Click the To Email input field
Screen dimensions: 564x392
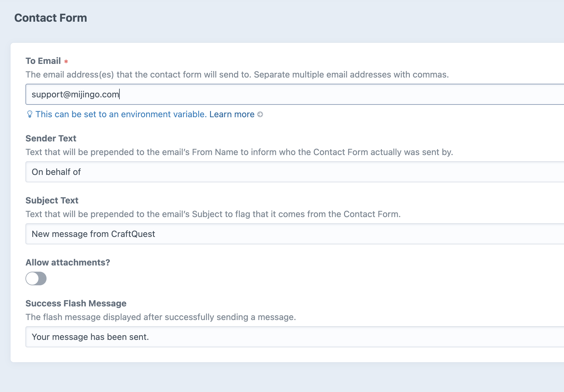[295, 94]
